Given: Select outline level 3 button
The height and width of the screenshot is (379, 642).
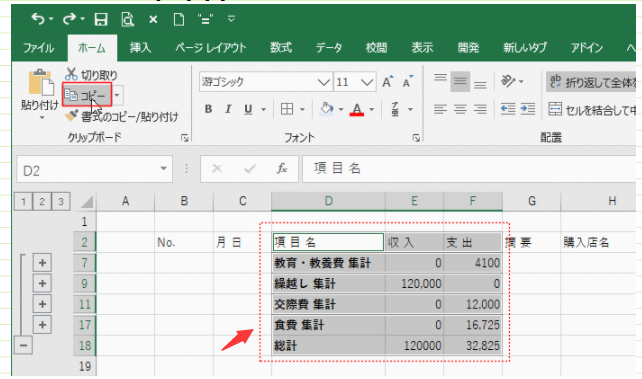Looking at the screenshot, I should [x=61, y=201].
